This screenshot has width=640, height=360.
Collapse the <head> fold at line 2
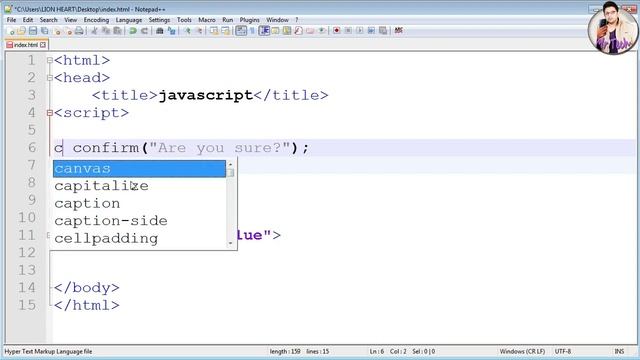click(x=49, y=78)
